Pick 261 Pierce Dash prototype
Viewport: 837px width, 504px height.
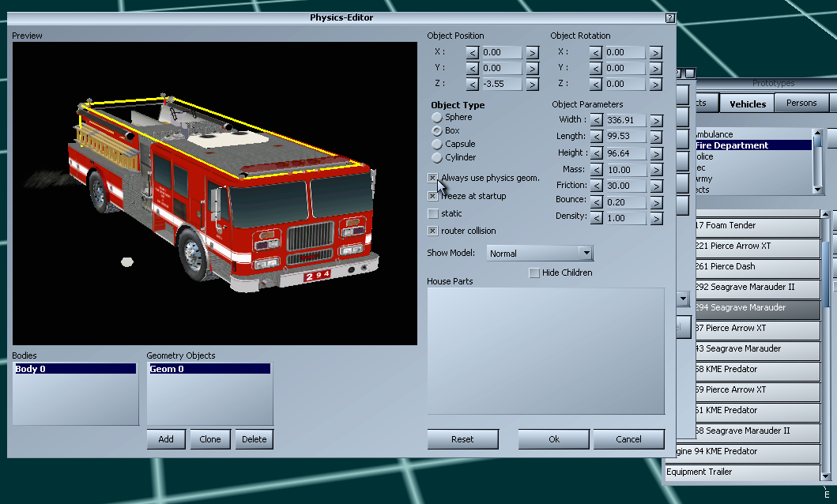[757, 267]
